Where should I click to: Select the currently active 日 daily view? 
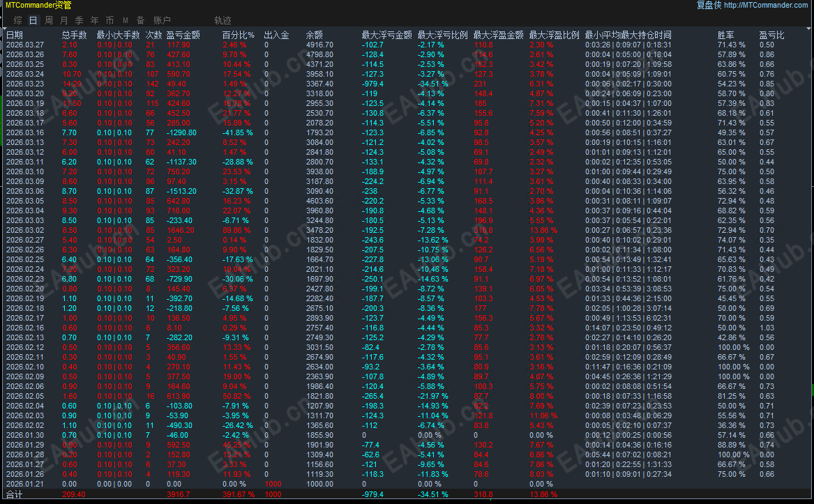pos(33,20)
